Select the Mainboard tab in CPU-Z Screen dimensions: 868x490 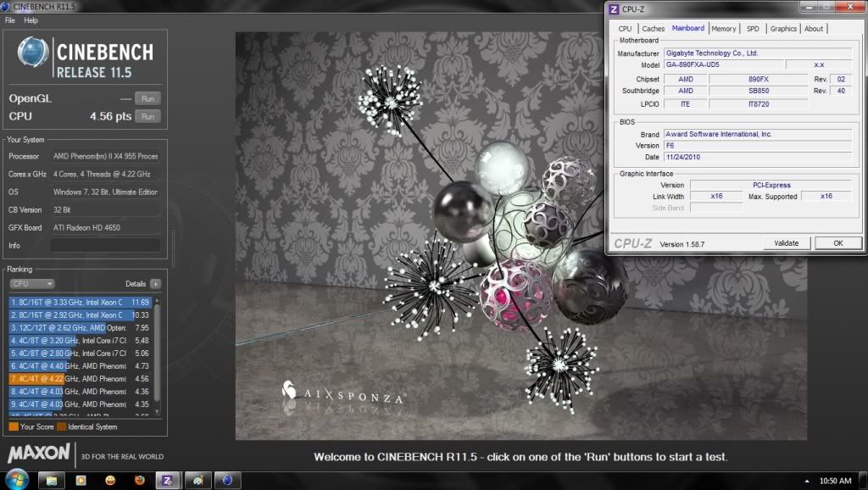[x=688, y=28]
